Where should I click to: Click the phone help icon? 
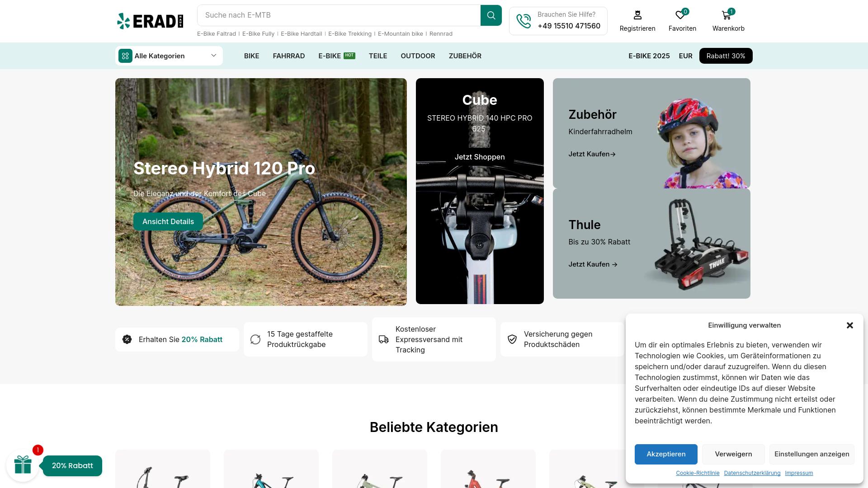[524, 21]
